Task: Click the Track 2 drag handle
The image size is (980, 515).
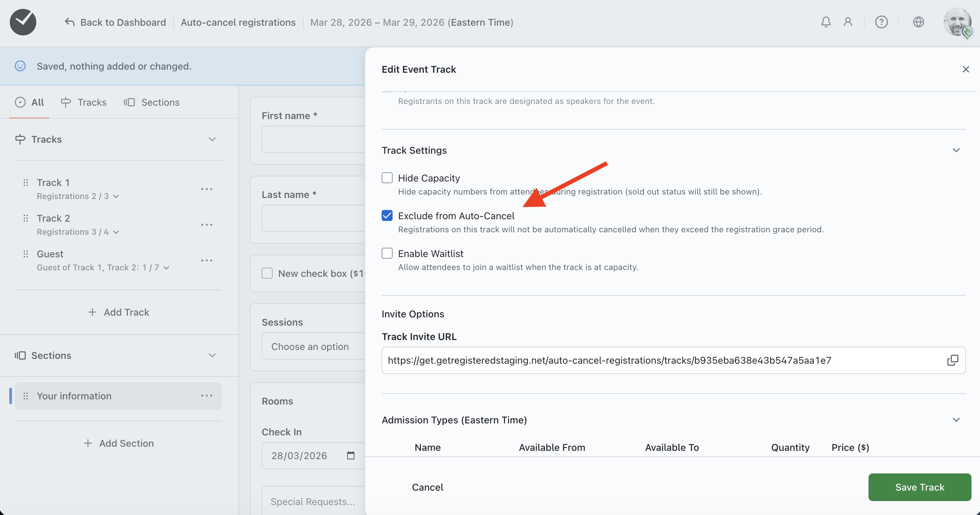Action: tap(25, 219)
